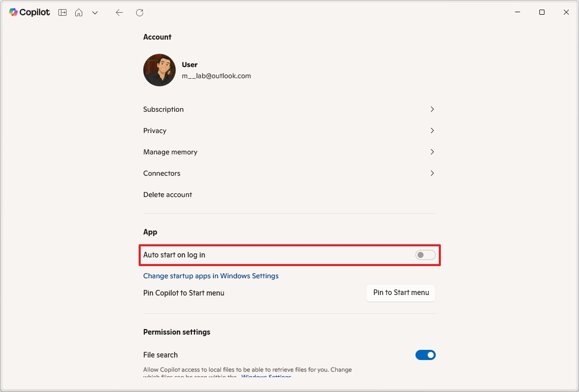Click Pin to Start menu button
Image resolution: width=579 pixels, height=392 pixels.
[x=400, y=292]
